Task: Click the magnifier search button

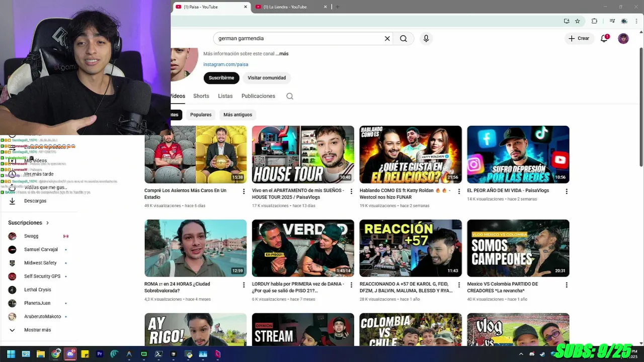Action: 404,38
